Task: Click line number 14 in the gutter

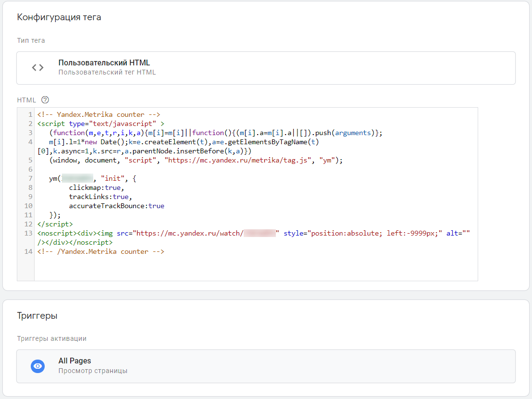Action: pos(28,251)
